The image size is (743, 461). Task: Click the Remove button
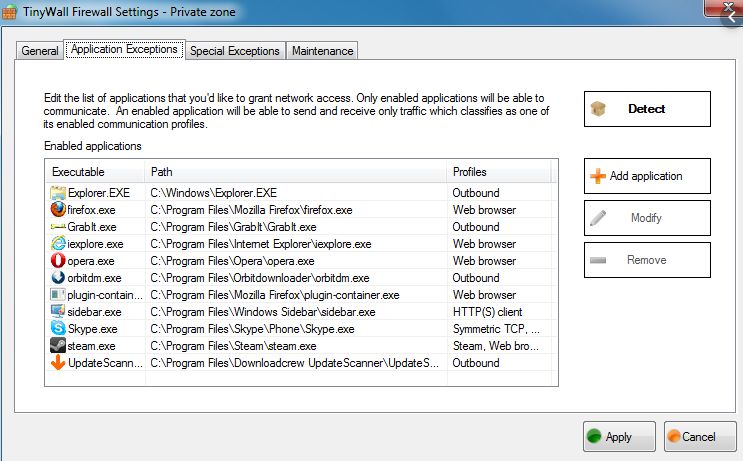(x=647, y=260)
